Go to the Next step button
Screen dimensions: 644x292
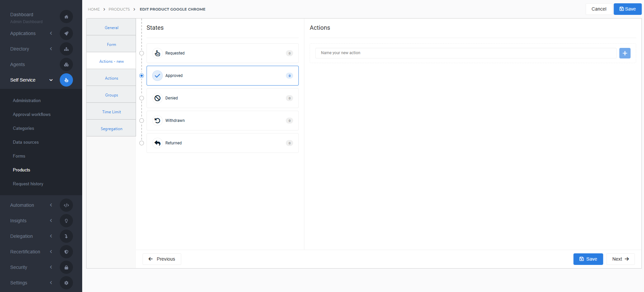[x=620, y=259]
